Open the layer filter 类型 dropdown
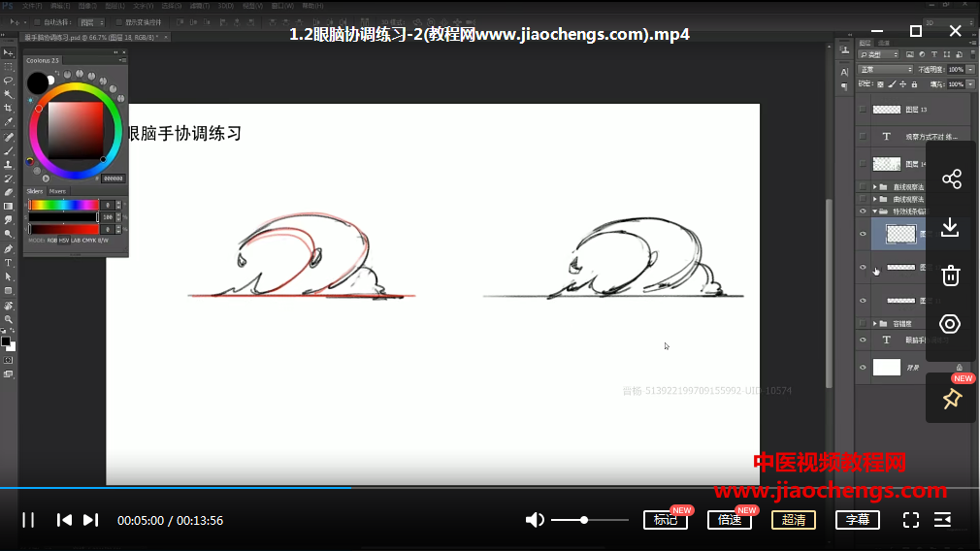Viewport: 980px width, 551px height. click(879, 55)
